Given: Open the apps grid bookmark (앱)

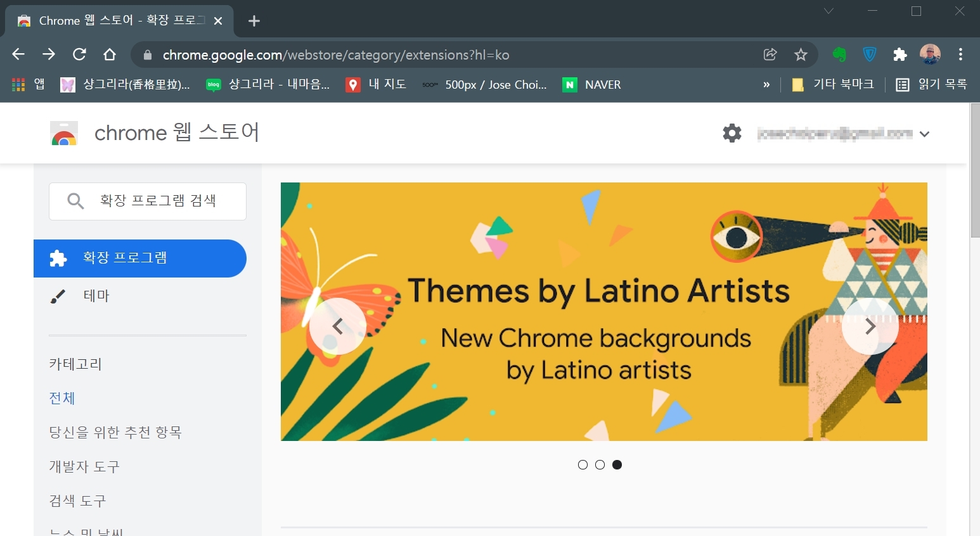Looking at the screenshot, I should (28, 84).
